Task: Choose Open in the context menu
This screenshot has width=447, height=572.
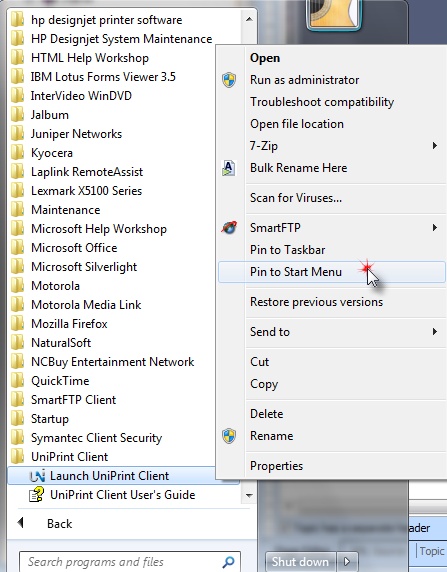Action: click(265, 58)
